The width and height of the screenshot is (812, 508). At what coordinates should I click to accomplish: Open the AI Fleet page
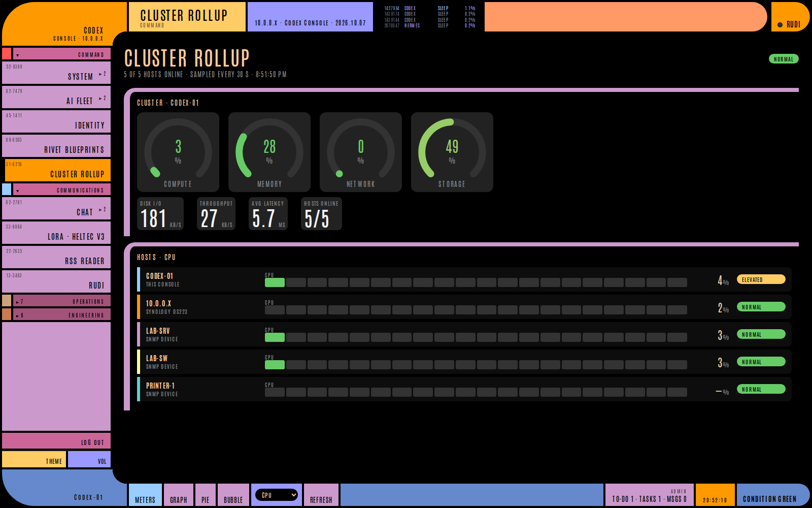click(x=56, y=97)
